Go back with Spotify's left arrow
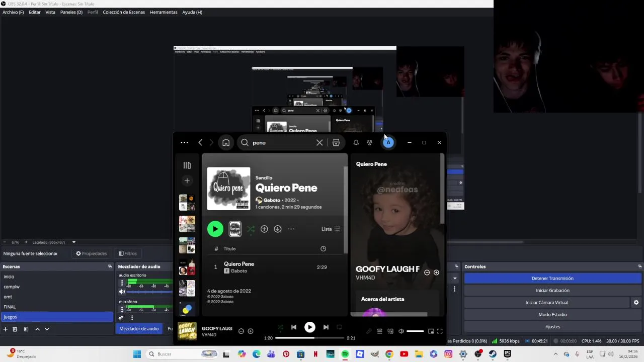This screenshot has width=644, height=362. pos(200,143)
